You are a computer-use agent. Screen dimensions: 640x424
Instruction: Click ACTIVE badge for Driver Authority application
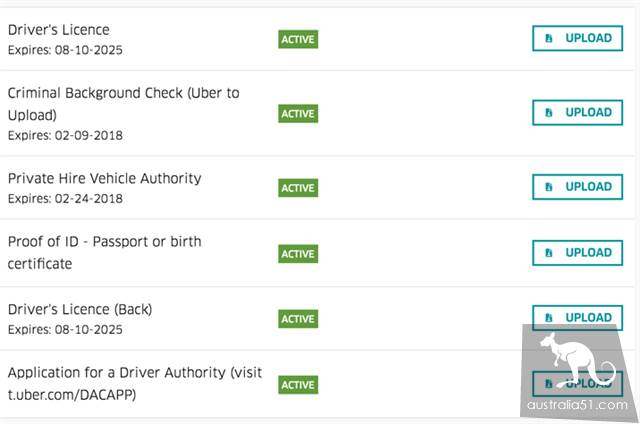coord(297,385)
